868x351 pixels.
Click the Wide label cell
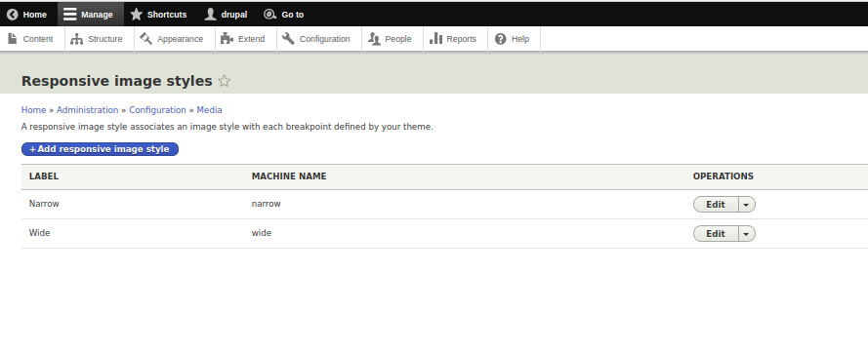click(x=40, y=233)
